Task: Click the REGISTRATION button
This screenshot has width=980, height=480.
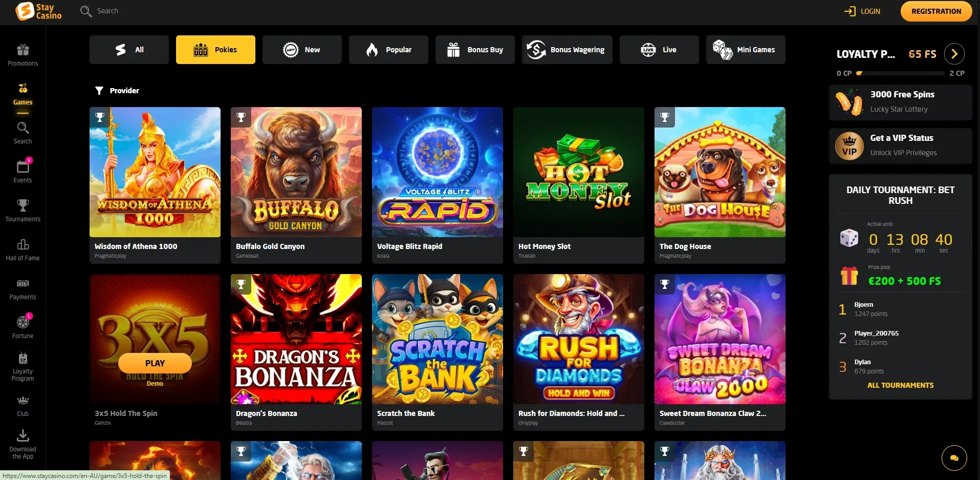Action: pyautogui.click(x=936, y=11)
